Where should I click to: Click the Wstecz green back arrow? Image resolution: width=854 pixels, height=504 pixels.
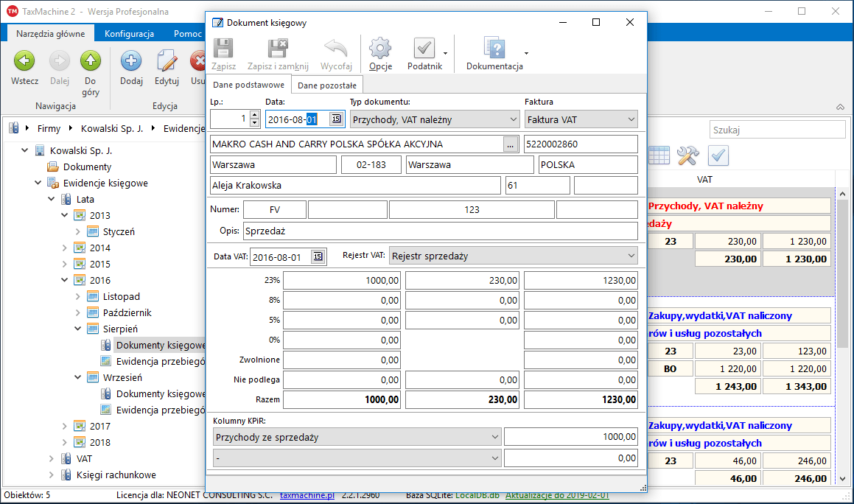pos(24,62)
